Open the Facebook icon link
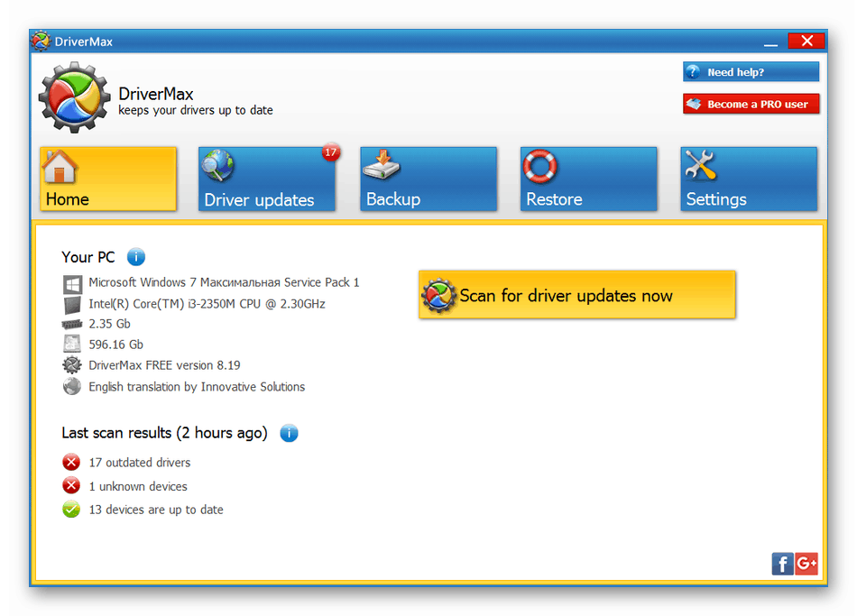Image resolution: width=857 pixels, height=616 pixels. [x=782, y=564]
